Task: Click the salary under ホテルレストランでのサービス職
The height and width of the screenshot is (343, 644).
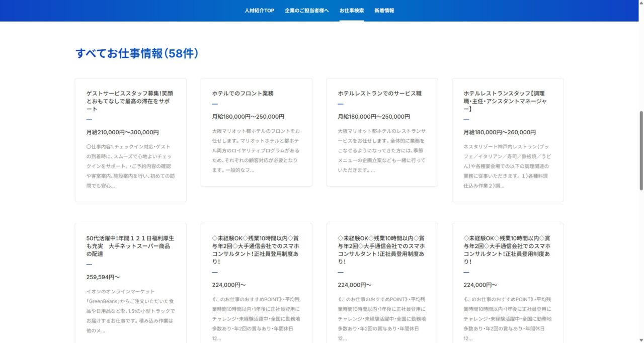Action: click(374, 117)
